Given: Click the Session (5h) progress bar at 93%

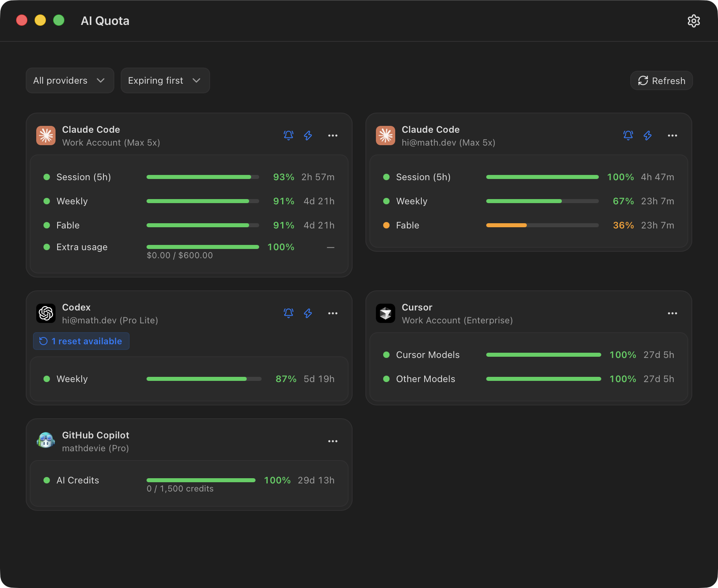Looking at the screenshot, I should click(202, 177).
